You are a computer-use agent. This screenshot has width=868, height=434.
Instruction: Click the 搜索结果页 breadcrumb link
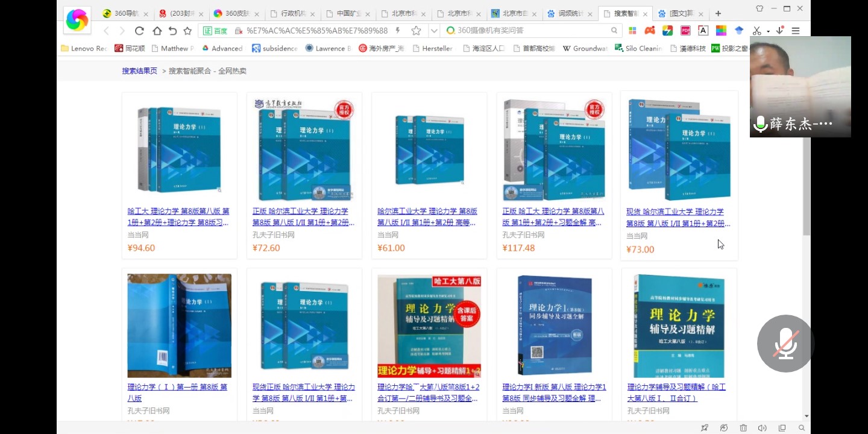[x=139, y=71]
